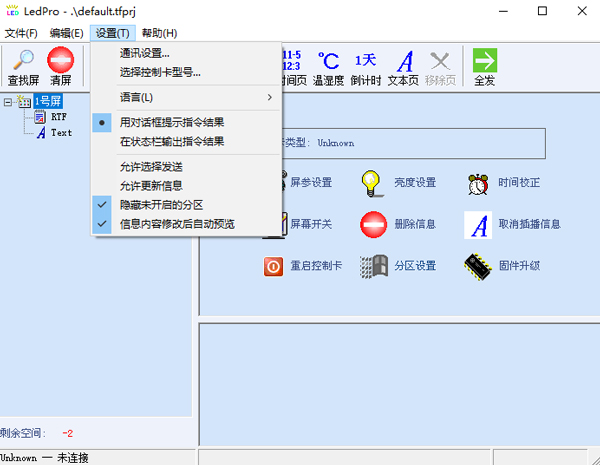The image size is (600, 465).
Task: Select the RTF item in tree
Action: tap(59, 117)
